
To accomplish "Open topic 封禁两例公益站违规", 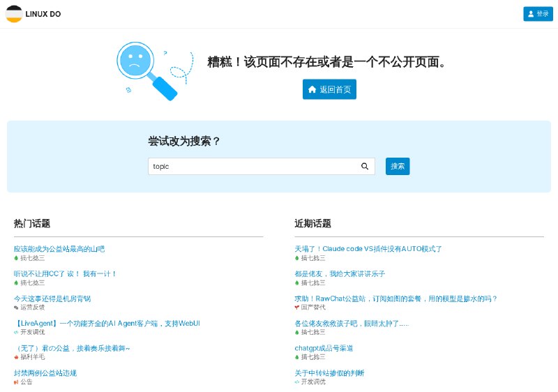I will tap(45, 373).
